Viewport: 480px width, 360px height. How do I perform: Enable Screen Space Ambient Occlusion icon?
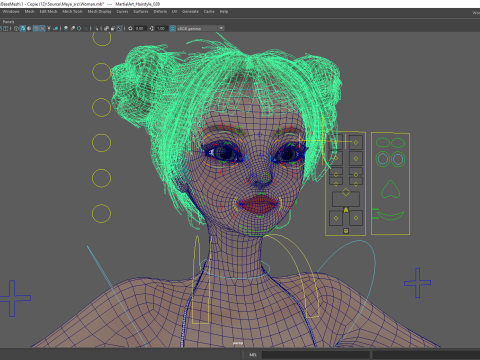pyautogui.click(x=66, y=29)
